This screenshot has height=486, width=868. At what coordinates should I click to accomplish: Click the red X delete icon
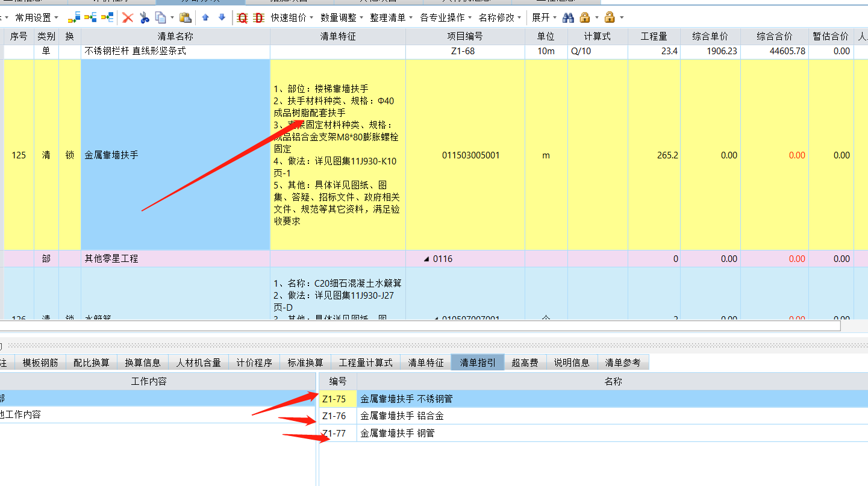tap(128, 17)
